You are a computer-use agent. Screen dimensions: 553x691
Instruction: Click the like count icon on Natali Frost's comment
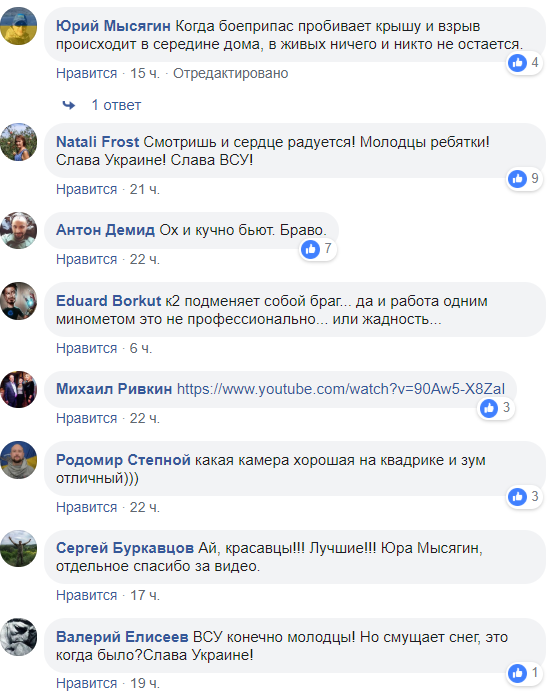click(x=517, y=179)
